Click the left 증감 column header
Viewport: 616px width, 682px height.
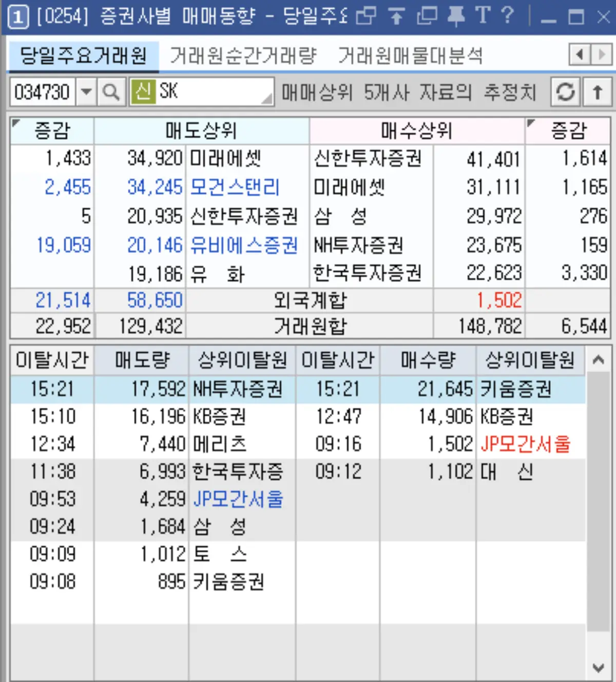(x=52, y=131)
